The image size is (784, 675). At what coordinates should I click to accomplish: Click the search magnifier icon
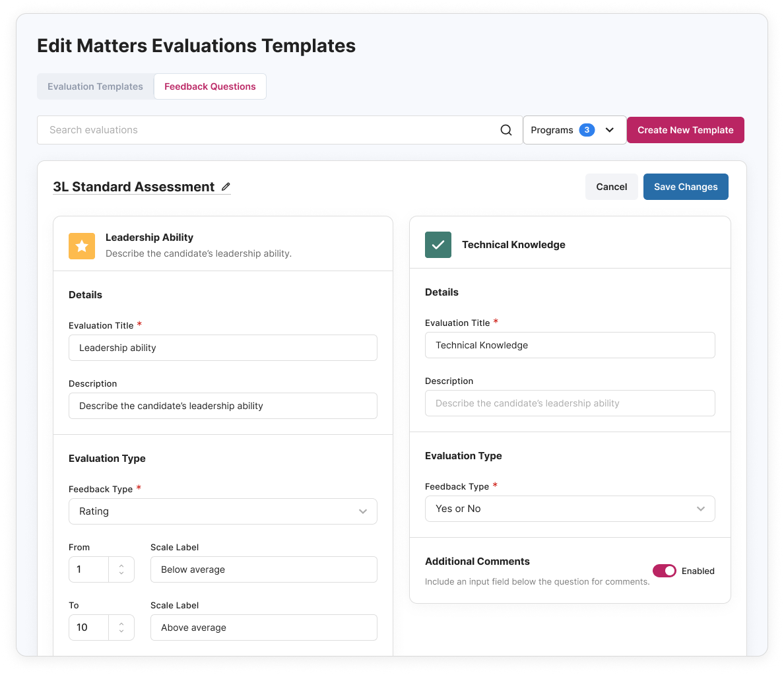[506, 129]
